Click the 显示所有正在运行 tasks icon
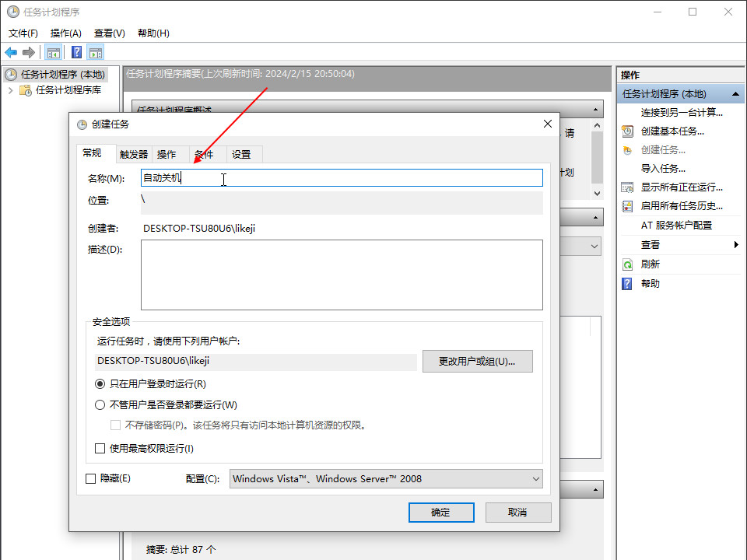This screenshot has height=560, width=747. [627, 187]
